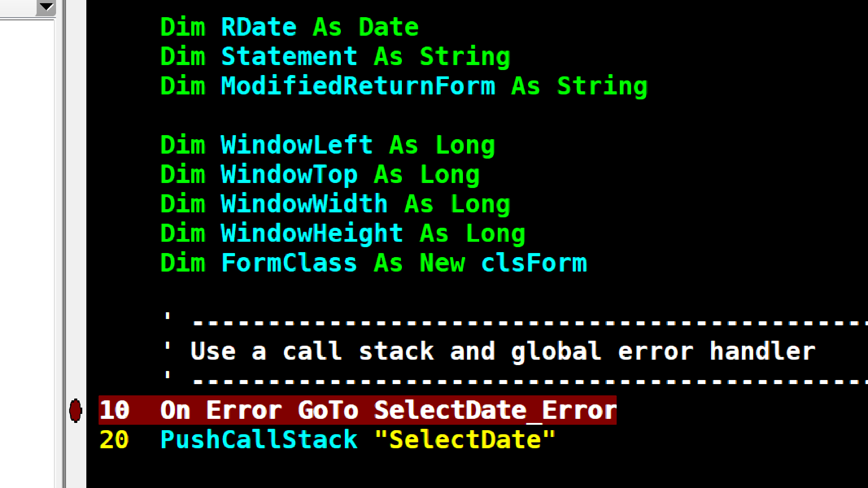Click the WindowHeight variable name
Image resolution: width=868 pixels, height=488 pixels.
click(x=312, y=234)
